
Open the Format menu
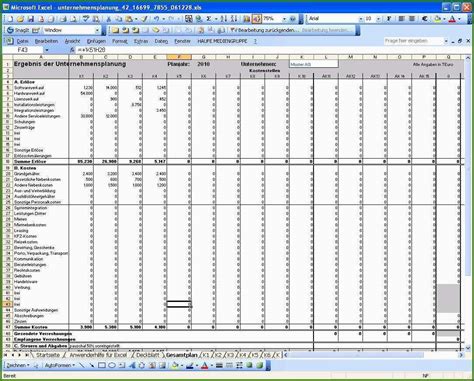(x=120, y=41)
